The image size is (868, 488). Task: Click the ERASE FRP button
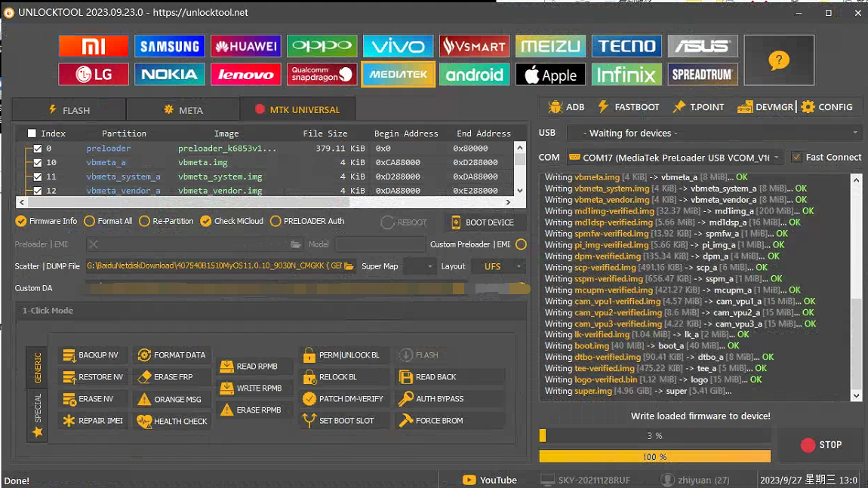click(x=171, y=377)
